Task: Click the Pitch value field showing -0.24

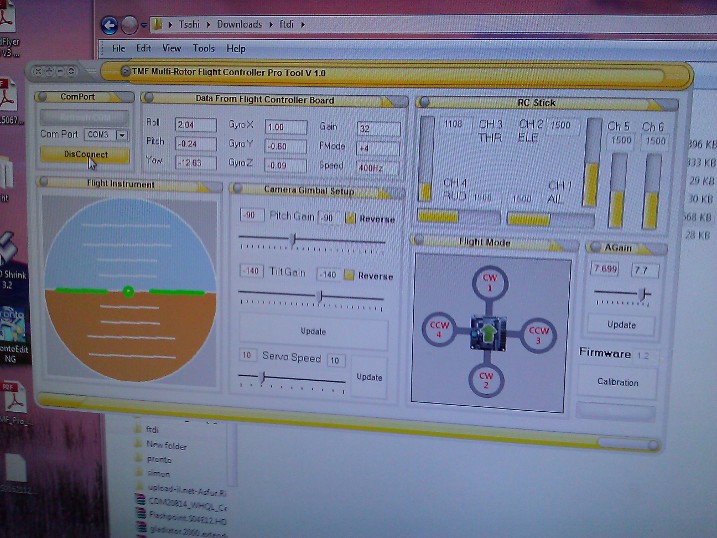Action: point(196,144)
